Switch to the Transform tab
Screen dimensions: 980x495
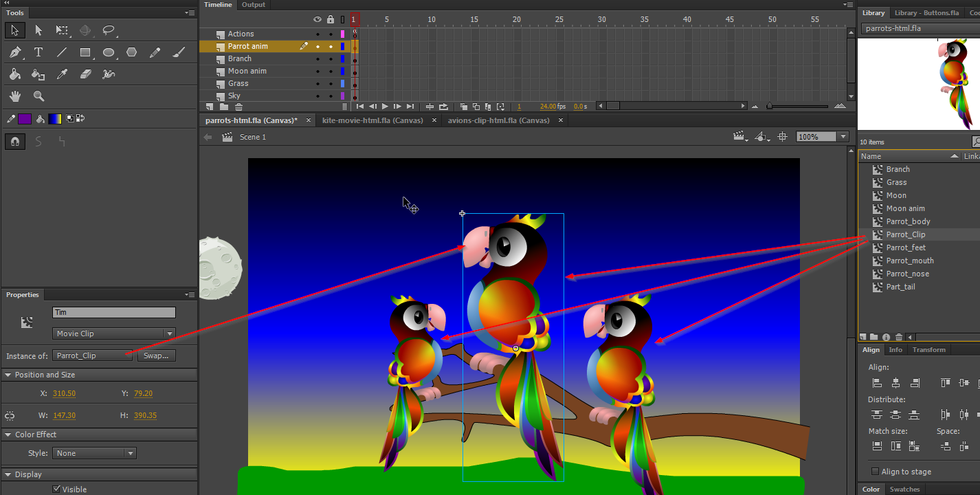point(929,350)
